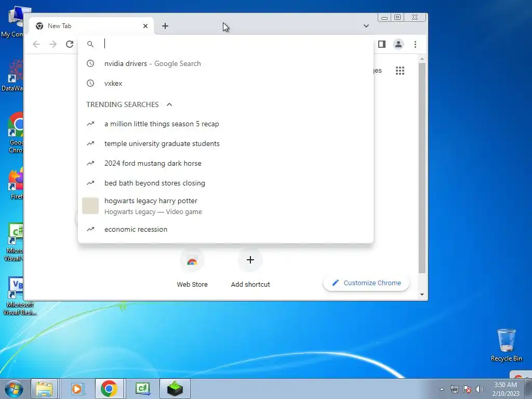The height and width of the screenshot is (399, 532).
Task: Click the scrollbar down arrow
Action: pos(422,295)
